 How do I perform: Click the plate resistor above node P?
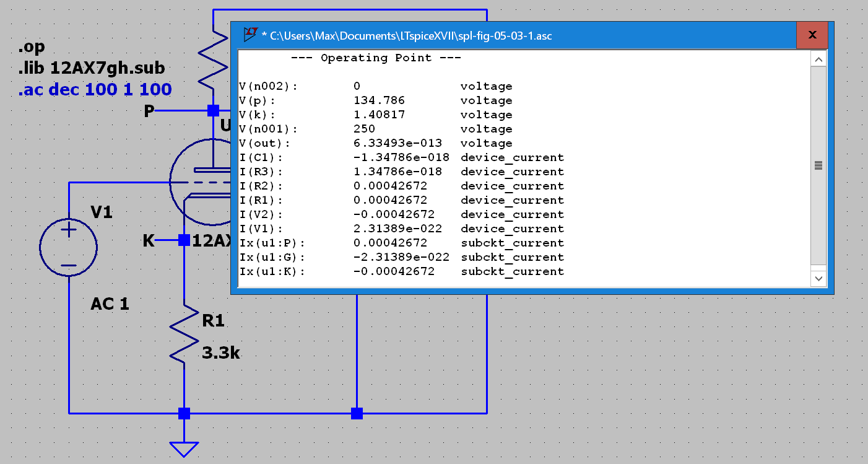click(x=213, y=62)
